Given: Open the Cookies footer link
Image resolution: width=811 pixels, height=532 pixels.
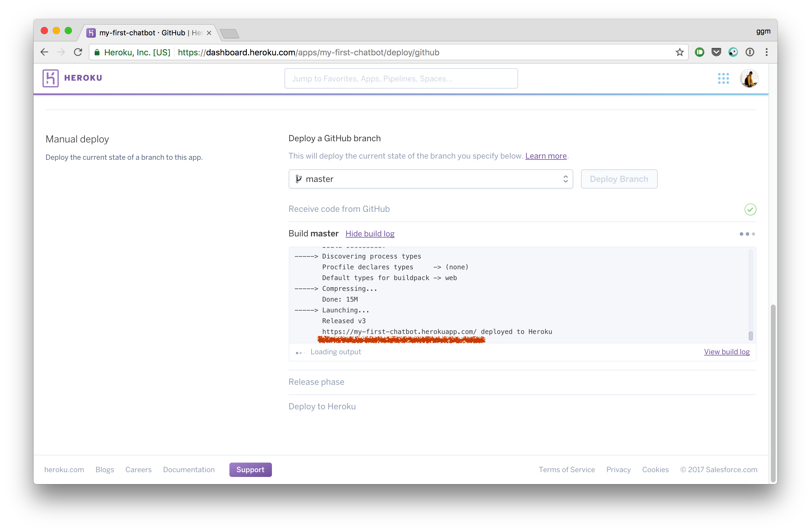Looking at the screenshot, I should pos(655,469).
